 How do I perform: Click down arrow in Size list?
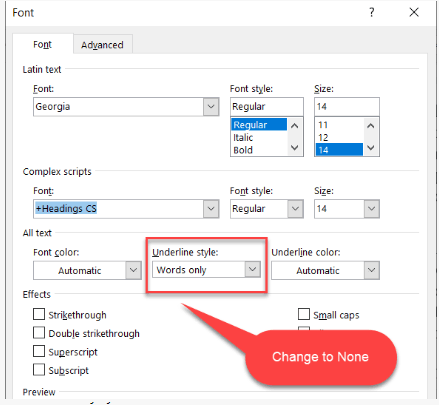371,148
